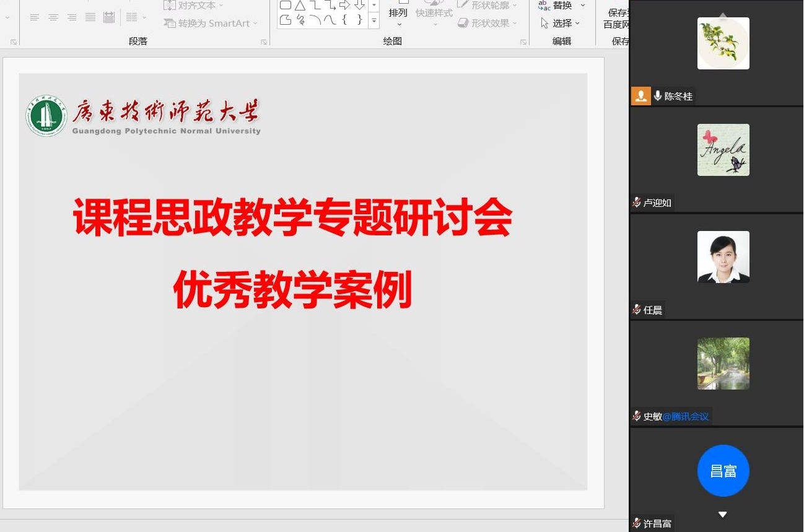Viewport: 804px width, 532px height.
Task: Open the 排列 (Arrange) dropdown
Action: click(x=398, y=17)
